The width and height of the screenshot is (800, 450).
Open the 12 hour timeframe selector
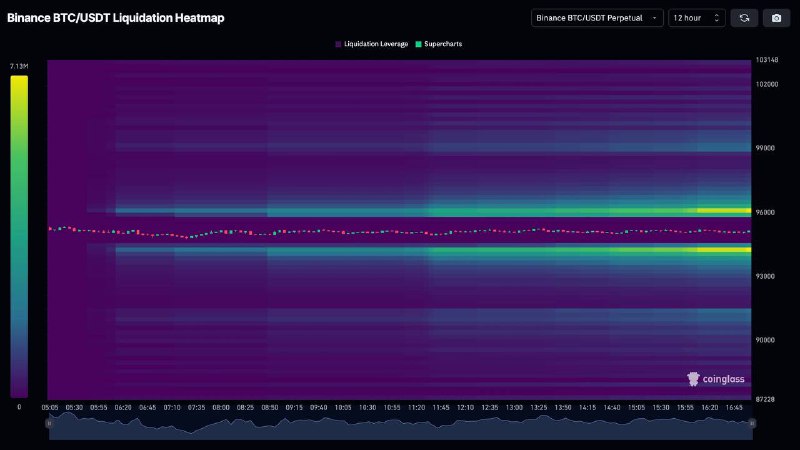[x=696, y=18]
